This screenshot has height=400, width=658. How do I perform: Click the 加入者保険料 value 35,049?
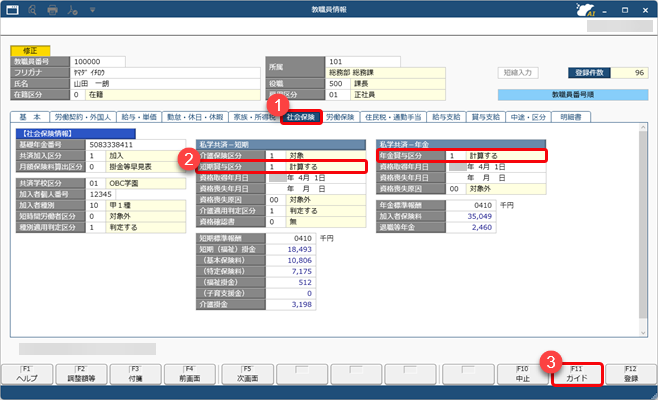tap(471, 216)
